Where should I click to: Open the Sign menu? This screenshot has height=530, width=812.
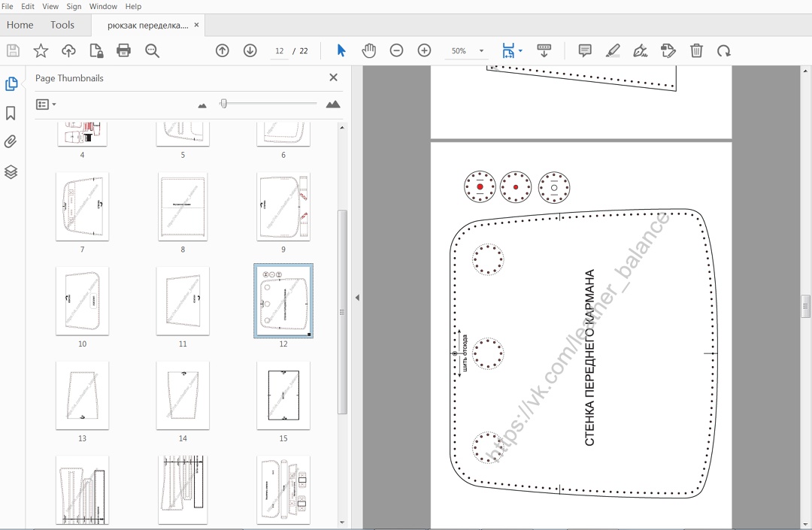(74, 6)
